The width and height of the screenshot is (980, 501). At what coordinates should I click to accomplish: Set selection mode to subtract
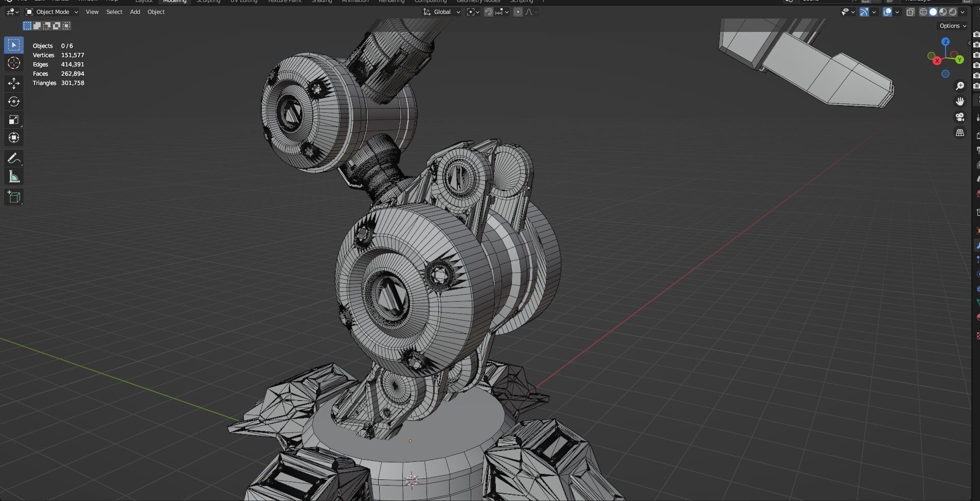click(47, 26)
